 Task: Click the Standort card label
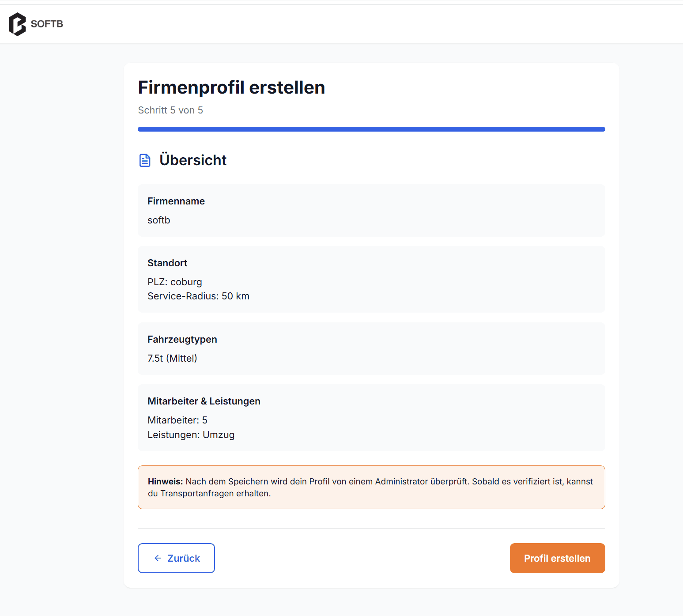click(x=167, y=263)
